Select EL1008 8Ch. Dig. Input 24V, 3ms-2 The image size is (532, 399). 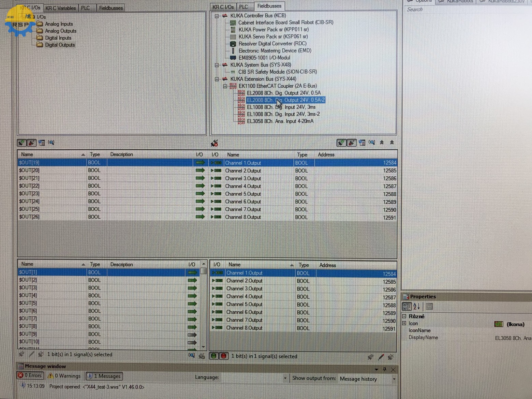click(283, 114)
